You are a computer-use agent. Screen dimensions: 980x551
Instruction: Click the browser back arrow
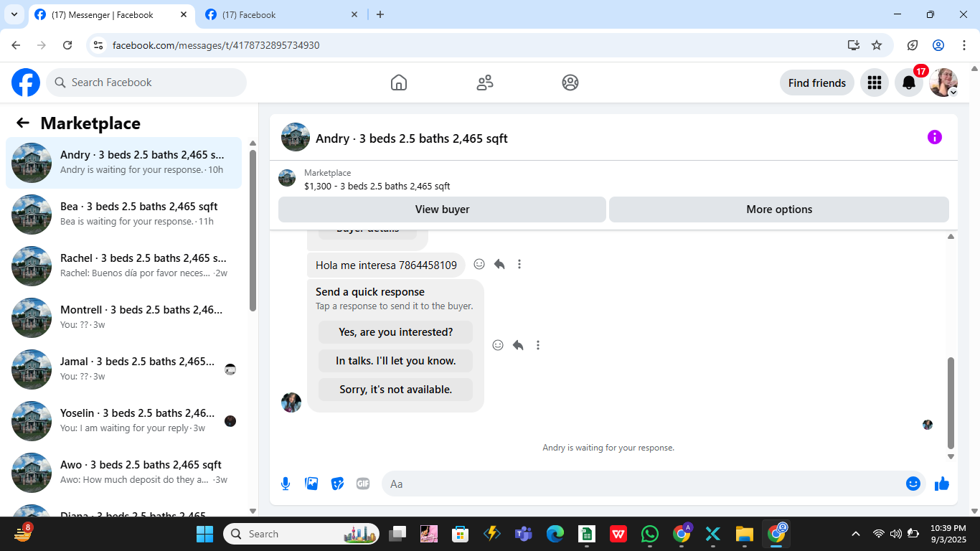(16, 45)
